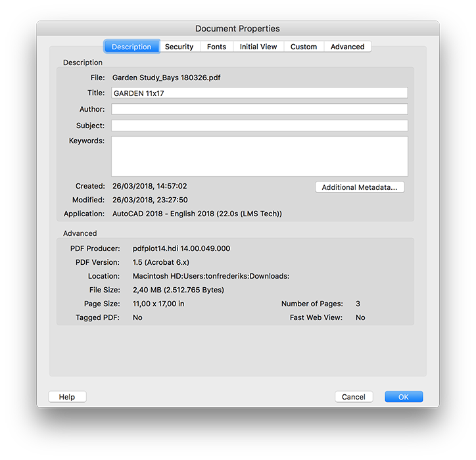
Task: Select the Macintosh HD location path
Action: (x=211, y=276)
